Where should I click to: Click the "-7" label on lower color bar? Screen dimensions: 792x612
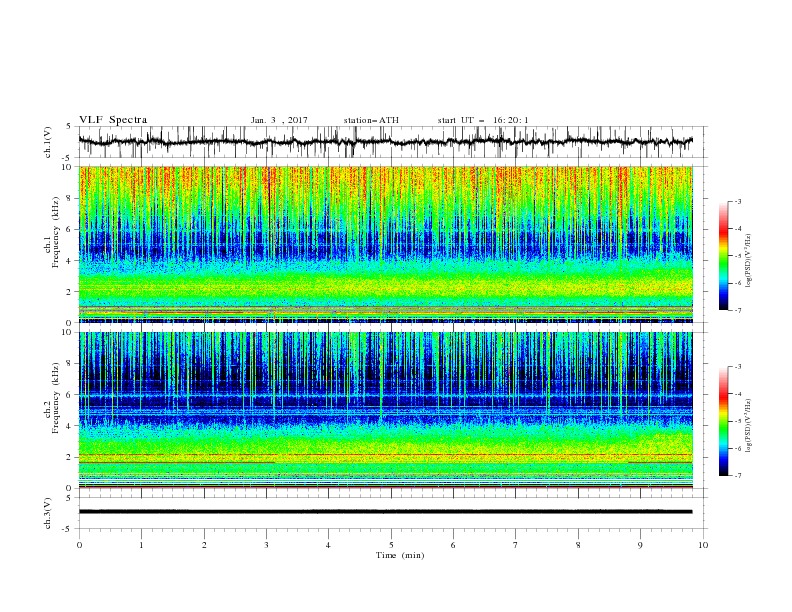tap(737, 475)
